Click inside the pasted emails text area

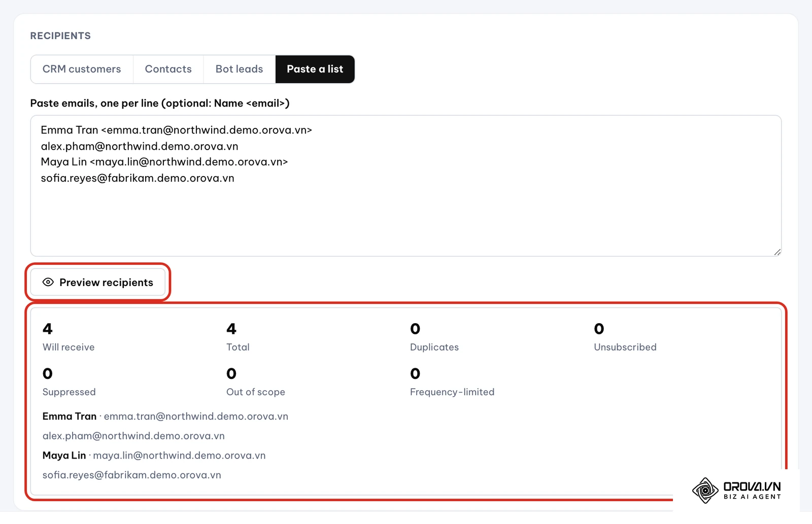[405, 186]
